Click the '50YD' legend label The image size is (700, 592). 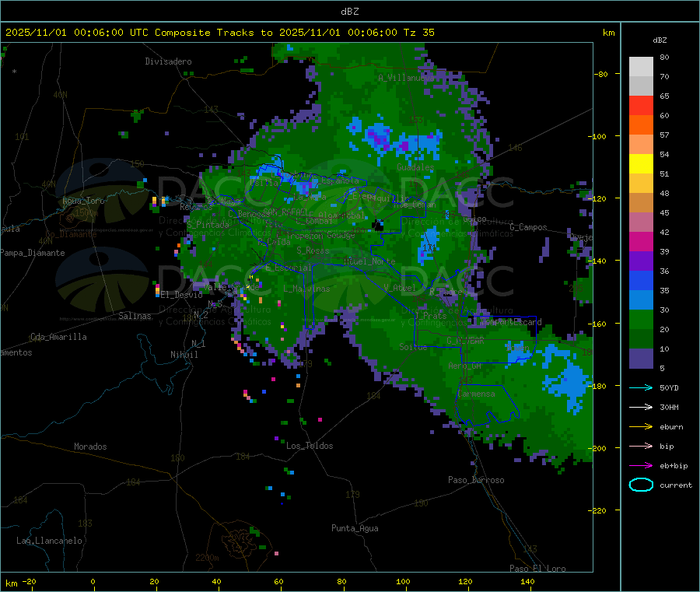669,387
